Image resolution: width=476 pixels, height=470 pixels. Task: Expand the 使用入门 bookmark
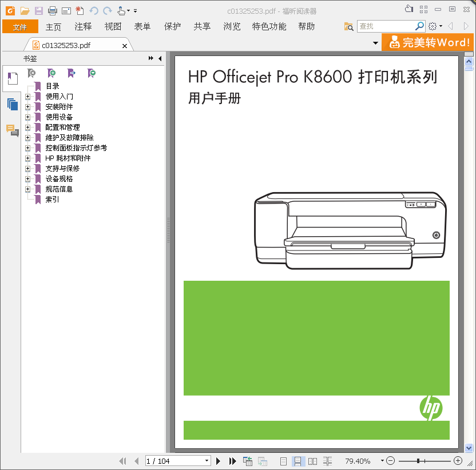click(x=27, y=97)
